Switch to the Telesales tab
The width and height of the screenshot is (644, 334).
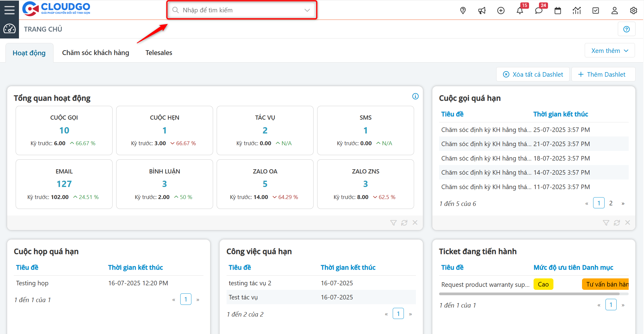click(x=159, y=53)
